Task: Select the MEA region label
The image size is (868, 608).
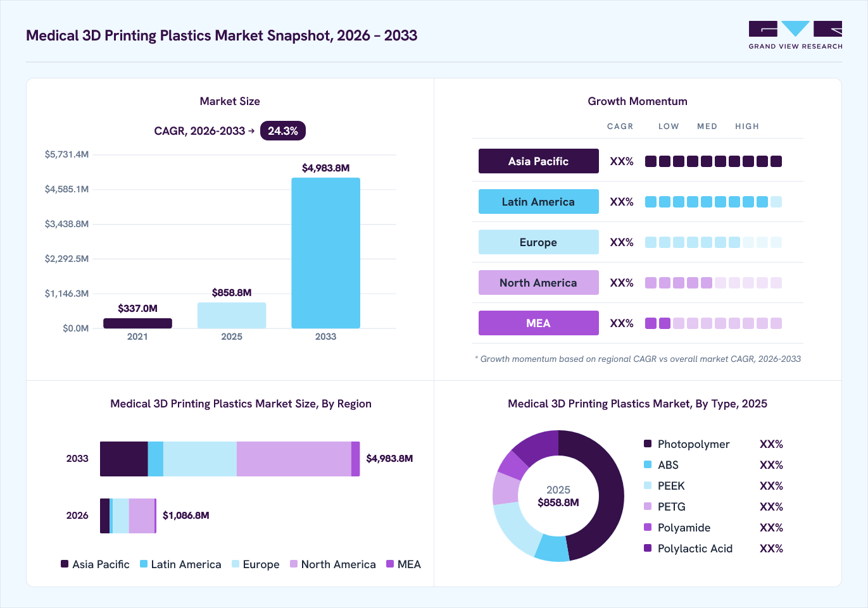Action: (538, 323)
